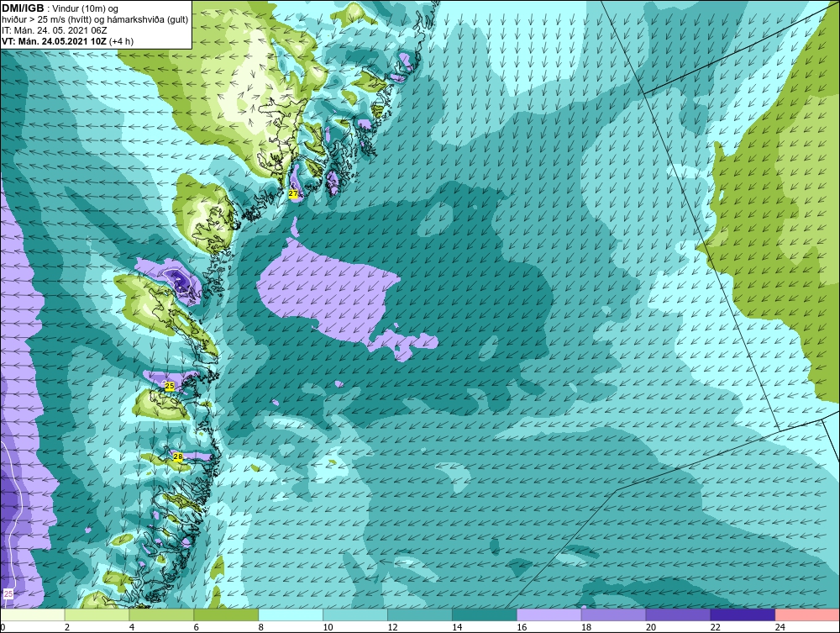Click the legend scale number 0
Image resolution: width=840 pixels, height=633 pixels.
3,627
